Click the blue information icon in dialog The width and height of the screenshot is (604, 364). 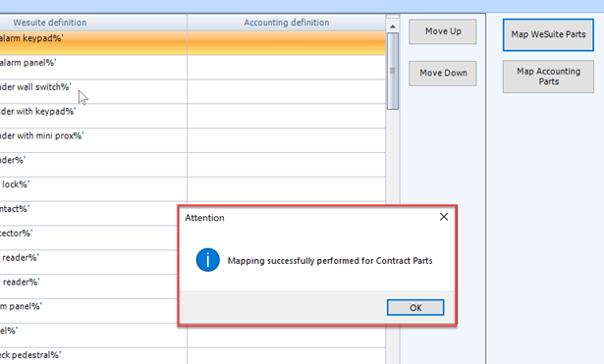click(x=207, y=260)
